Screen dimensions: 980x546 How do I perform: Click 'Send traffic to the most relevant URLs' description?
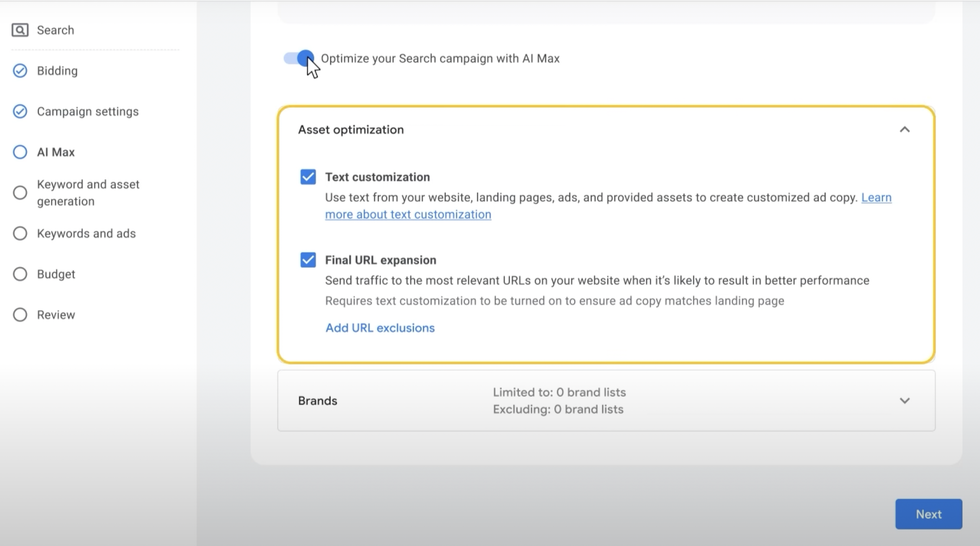tap(597, 281)
